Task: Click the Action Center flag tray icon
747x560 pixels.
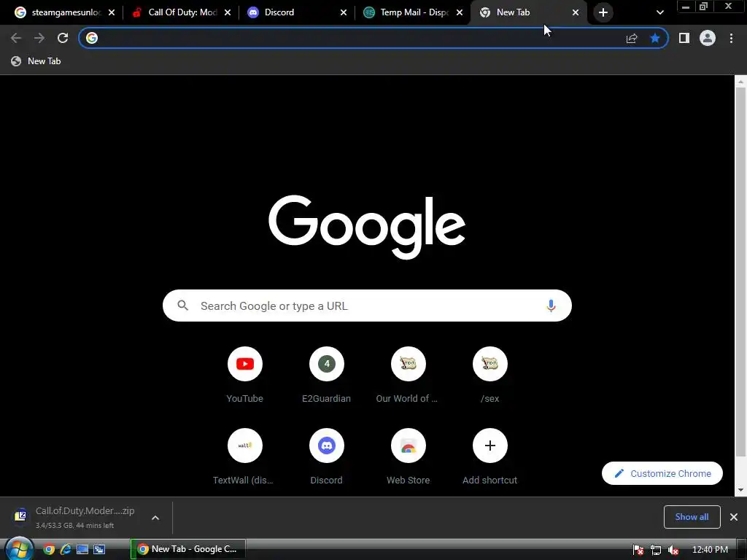Action: pyautogui.click(x=638, y=550)
